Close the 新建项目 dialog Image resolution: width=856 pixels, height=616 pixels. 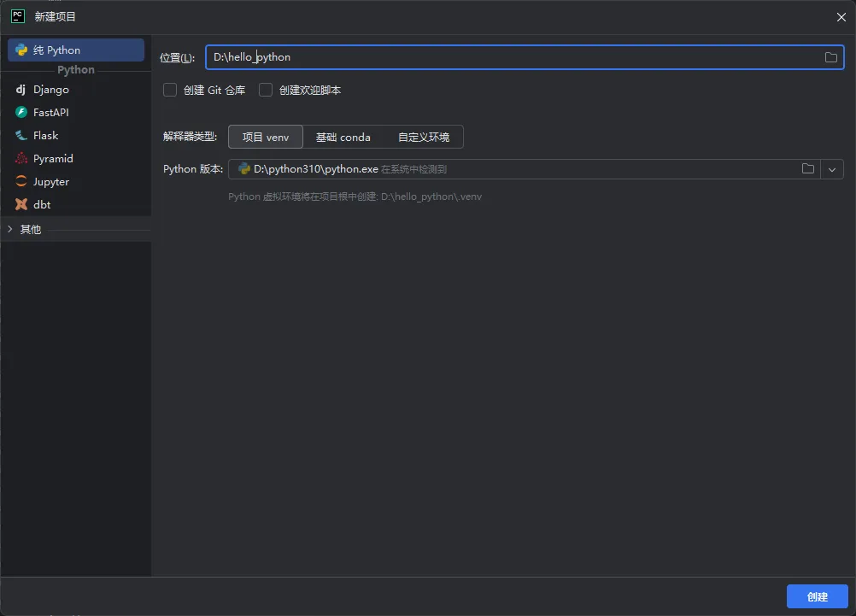pos(841,17)
